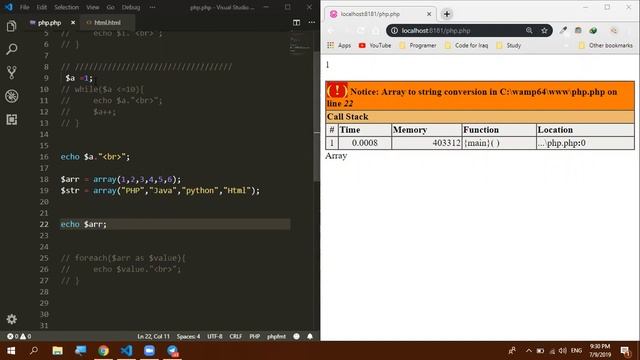Open the volume control in system tray
640x360 pixels.
(562, 351)
